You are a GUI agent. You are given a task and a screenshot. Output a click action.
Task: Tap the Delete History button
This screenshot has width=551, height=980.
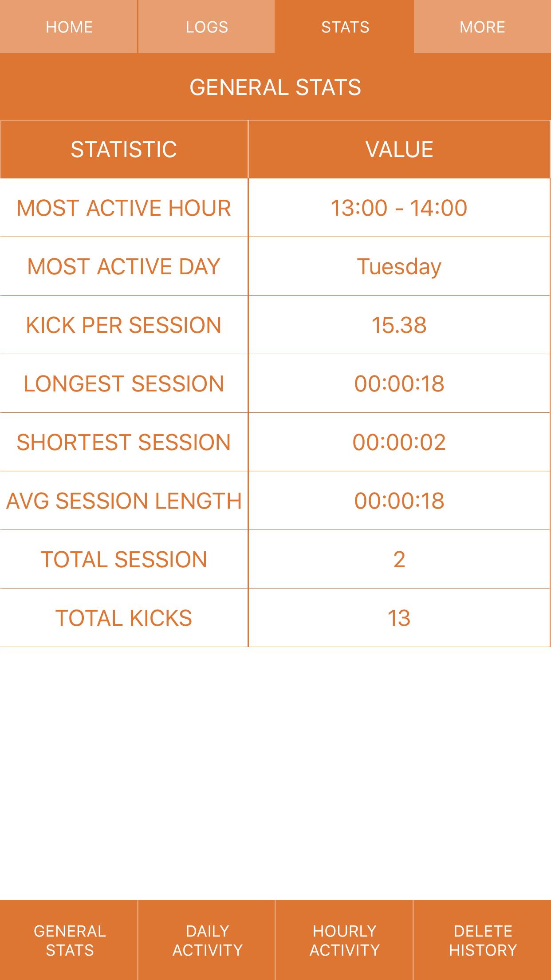tap(483, 940)
